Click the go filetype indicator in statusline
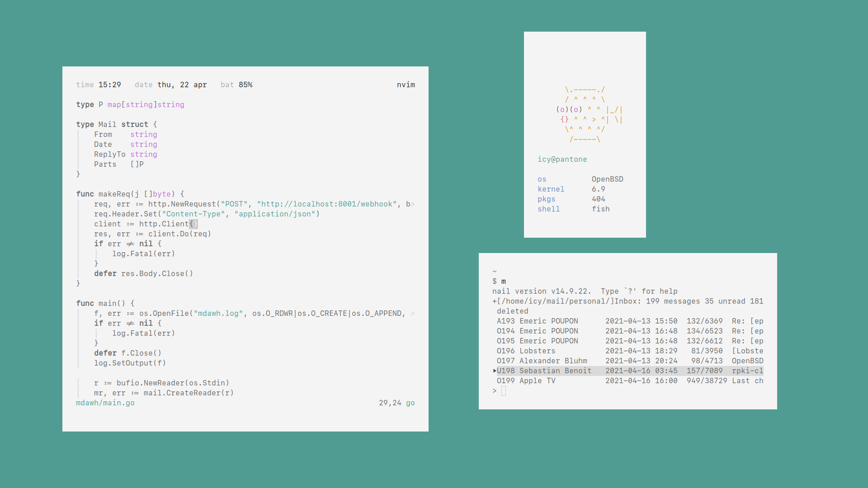868x488 pixels. tap(410, 403)
